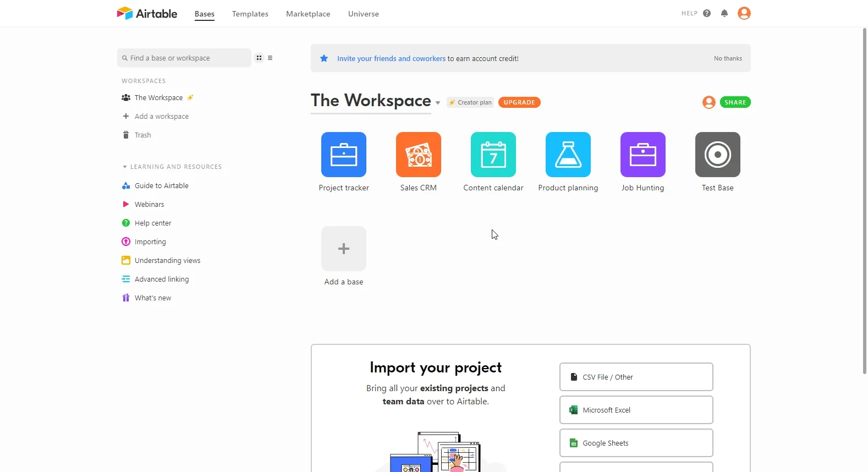Click the workspace people icon in sidebar
This screenshot has height=472, width=868.
click(126, 97)
